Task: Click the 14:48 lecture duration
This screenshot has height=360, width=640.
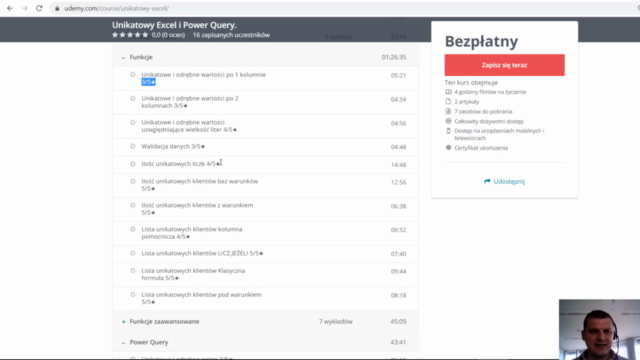Action: coord(398,165)
